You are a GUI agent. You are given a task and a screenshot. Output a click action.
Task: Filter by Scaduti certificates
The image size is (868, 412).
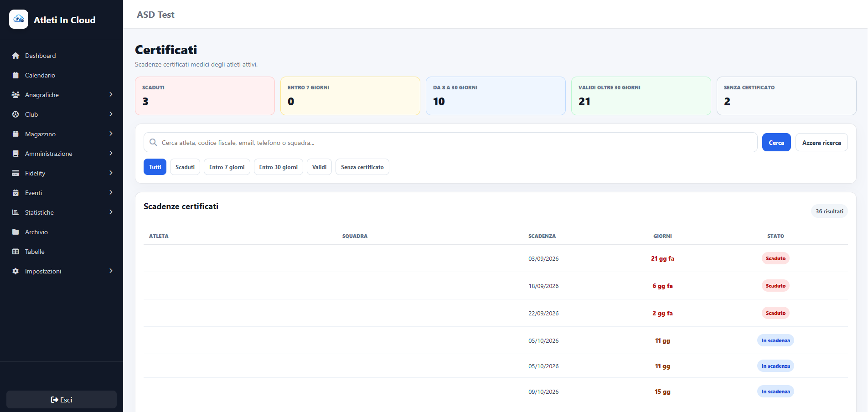point(185,167)
